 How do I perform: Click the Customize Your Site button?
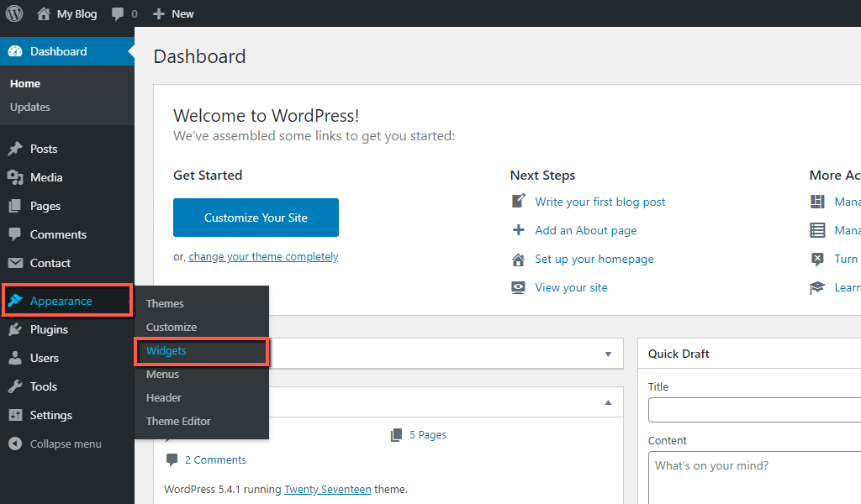coord(256,218)
